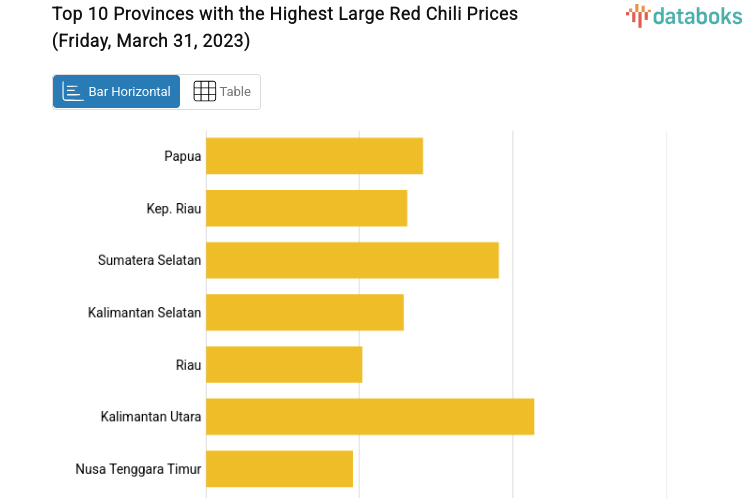Click the table grid icon
This screenshot has height=498, width=753.
[x=204, y=92]
